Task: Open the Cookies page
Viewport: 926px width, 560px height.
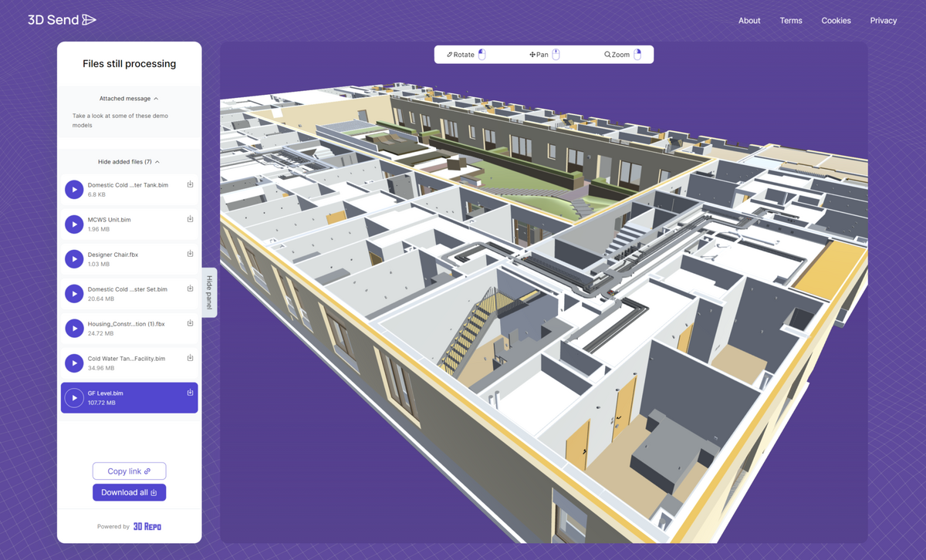Action: click(836, 21)
